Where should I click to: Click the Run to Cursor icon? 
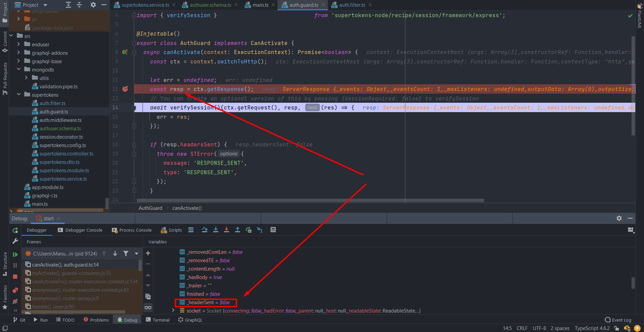pos(260,230)
